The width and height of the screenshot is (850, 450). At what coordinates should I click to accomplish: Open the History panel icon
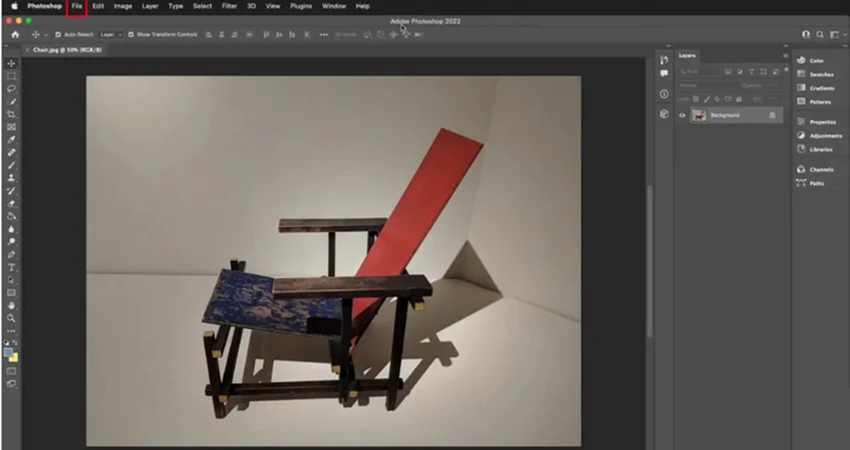(x=664, y=60)
